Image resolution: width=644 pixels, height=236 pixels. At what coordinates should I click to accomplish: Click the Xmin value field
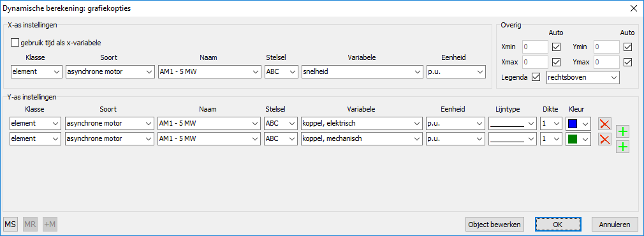[x=535, y=47]
